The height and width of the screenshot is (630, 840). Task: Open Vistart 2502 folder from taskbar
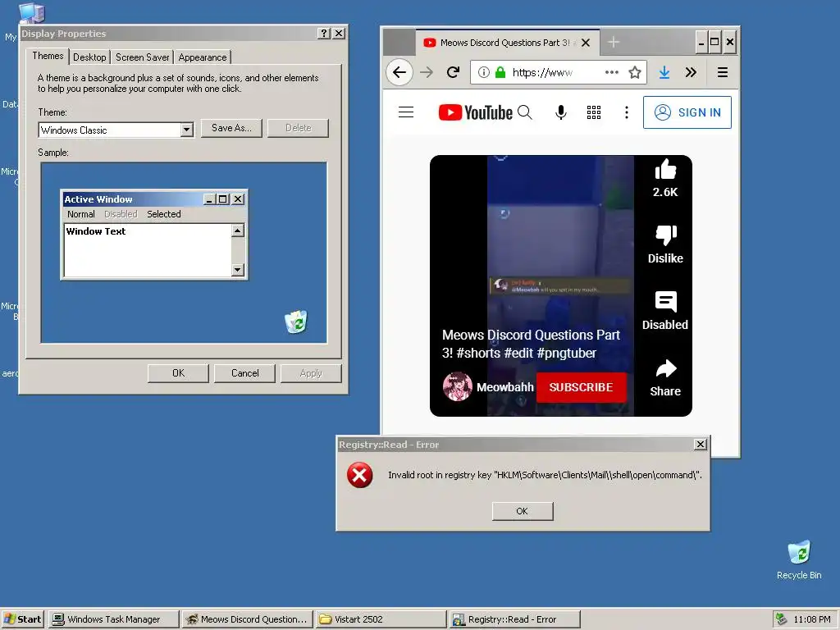pos(381,619)
